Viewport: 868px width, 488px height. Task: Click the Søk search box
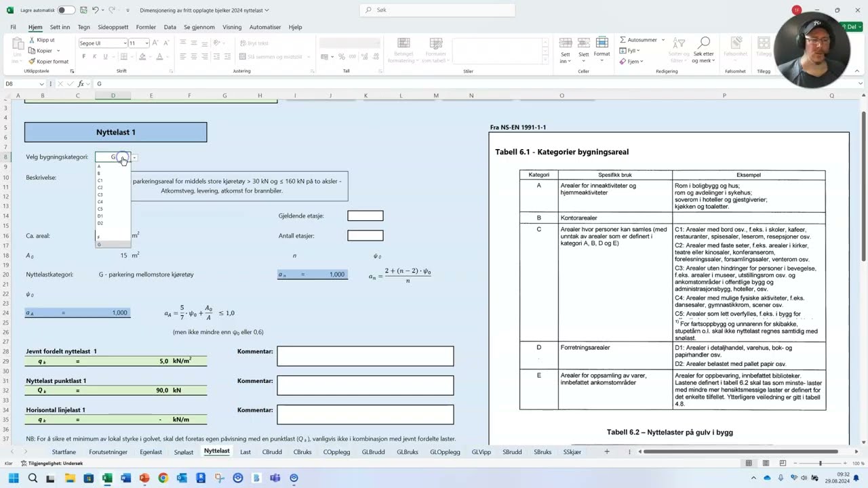click(x=437, y=10)
